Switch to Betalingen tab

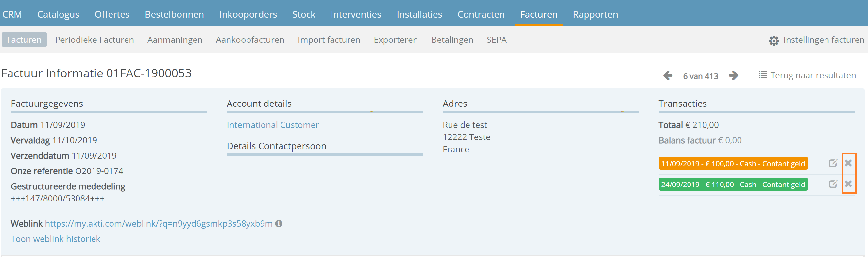(452, 40)
